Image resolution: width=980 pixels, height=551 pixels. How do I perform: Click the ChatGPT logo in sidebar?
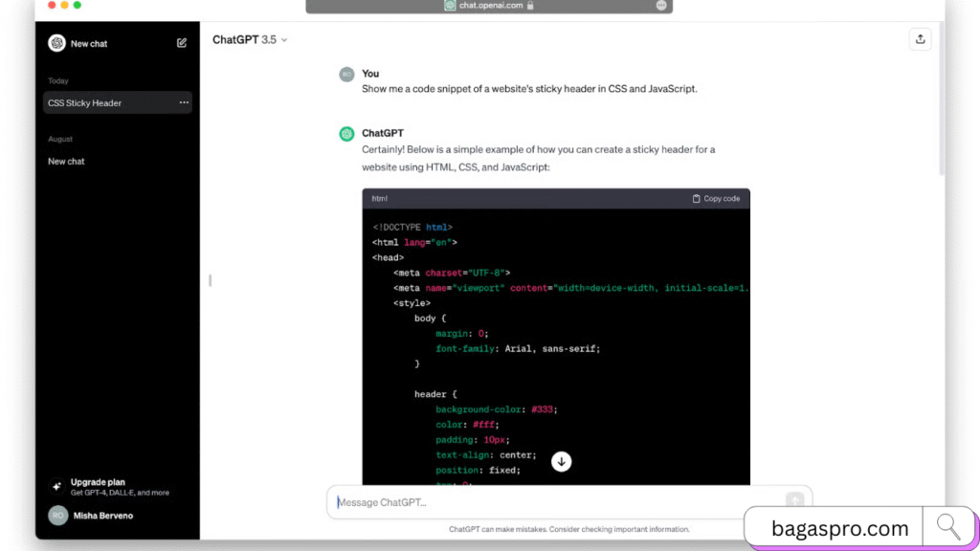pyautogui.click(x=56, y=43)
